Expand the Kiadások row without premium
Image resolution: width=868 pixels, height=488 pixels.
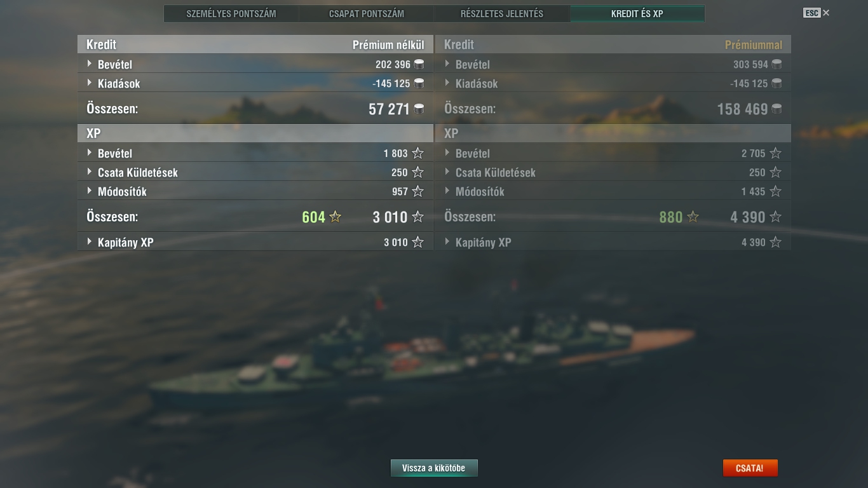point(255,83)
